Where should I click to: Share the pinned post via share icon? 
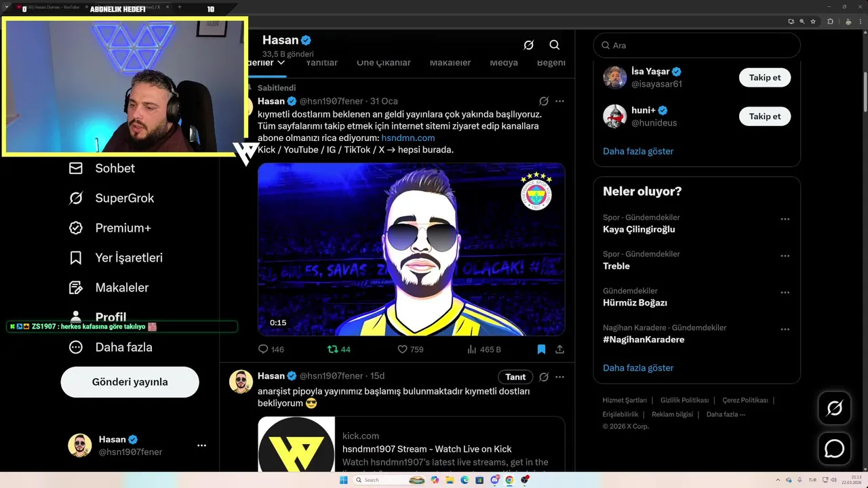559,349
